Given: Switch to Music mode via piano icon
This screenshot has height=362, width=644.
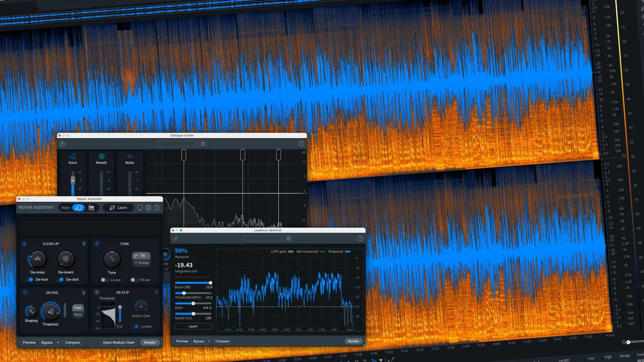Looking at the screenshot, I should tap(91, 208).
